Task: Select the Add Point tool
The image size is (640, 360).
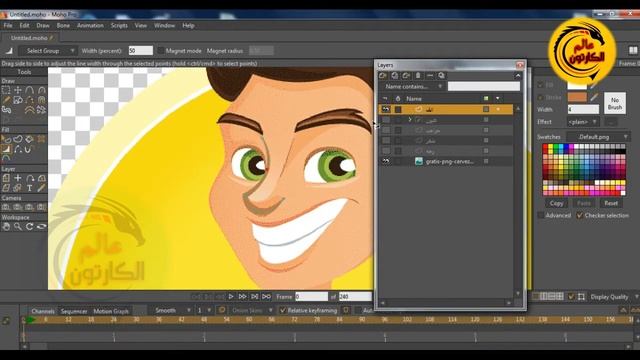Action: (x=29, y=90)
